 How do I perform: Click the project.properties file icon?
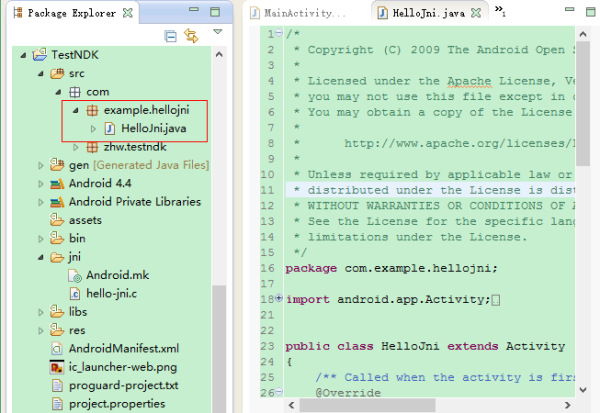57,404
